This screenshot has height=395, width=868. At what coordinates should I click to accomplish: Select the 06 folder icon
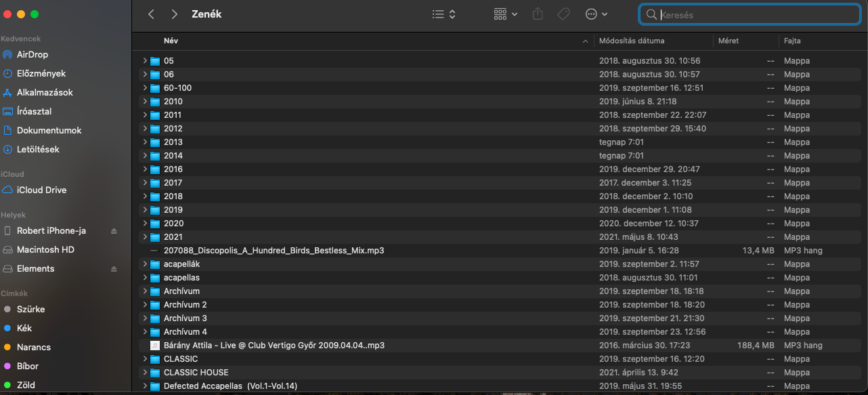click(155, 75)
